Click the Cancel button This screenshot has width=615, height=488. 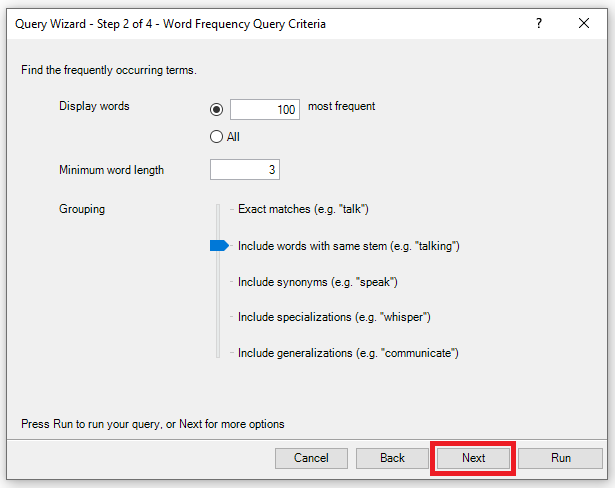(311, 458)
